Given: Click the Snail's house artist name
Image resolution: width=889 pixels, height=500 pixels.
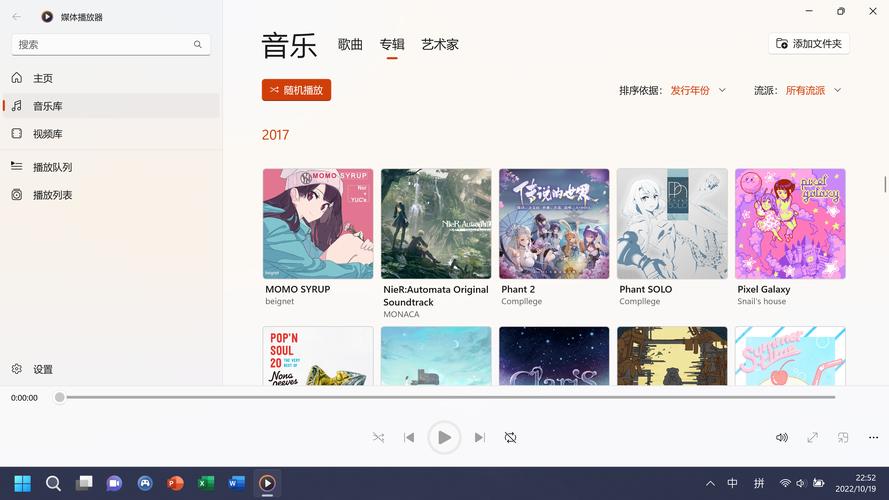Looking at the screenshot, I should pos(761,302).
